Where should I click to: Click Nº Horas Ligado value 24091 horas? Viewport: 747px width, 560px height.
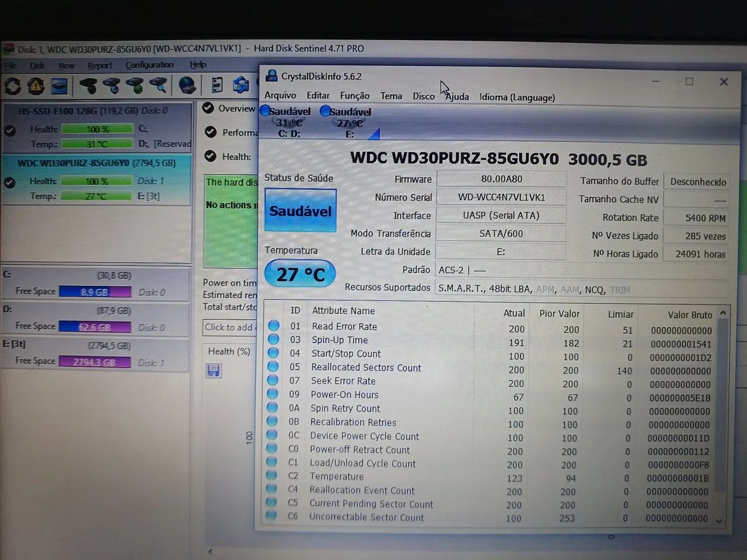(x=695, y=254)
